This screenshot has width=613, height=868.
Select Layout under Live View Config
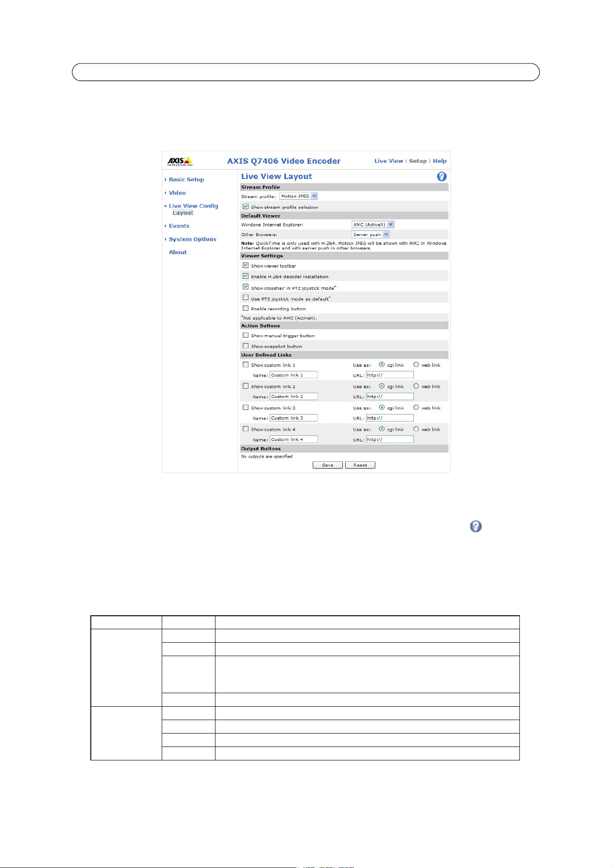pos(183,213)
